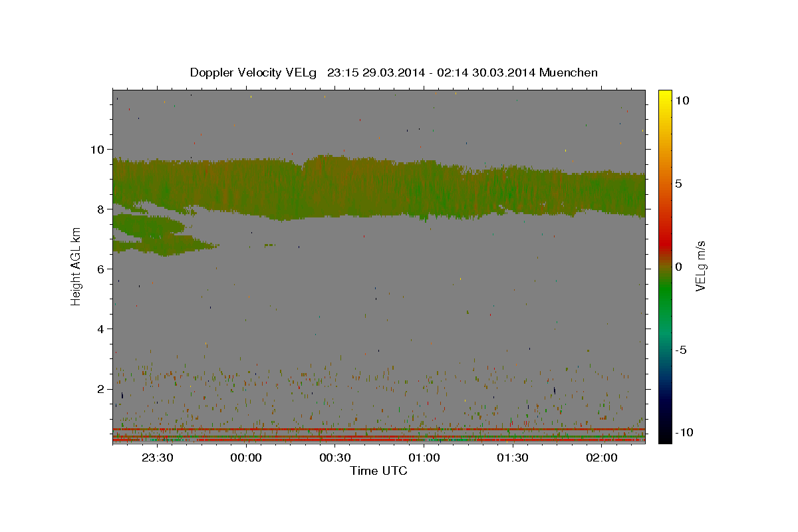Click the 'Muenchen' location text in title
798x532 pixels.
point(569,72)
